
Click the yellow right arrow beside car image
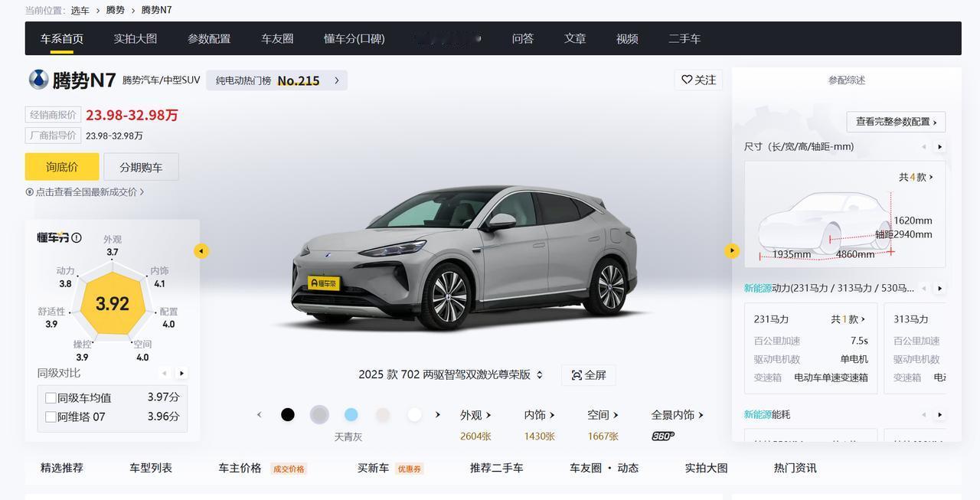(x=732, y=250)
